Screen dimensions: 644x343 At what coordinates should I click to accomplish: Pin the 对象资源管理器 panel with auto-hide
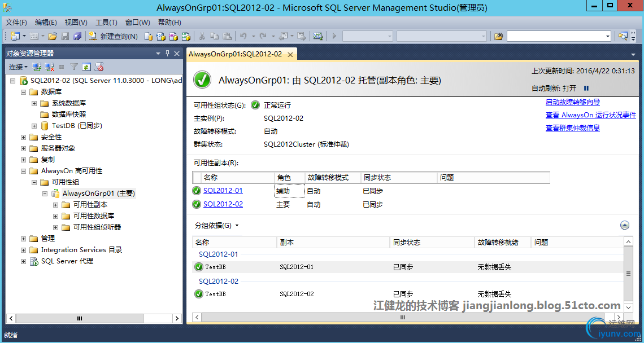point(167,54)
